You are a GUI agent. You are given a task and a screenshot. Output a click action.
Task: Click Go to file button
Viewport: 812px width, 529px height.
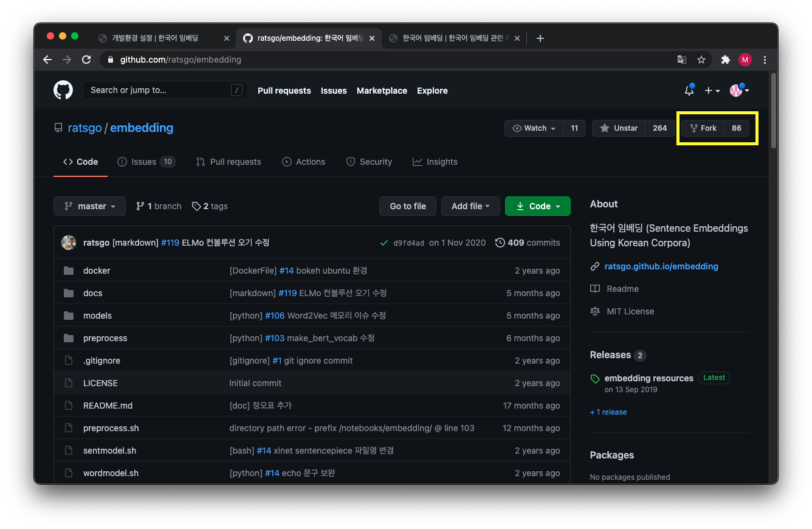point(408,206)
